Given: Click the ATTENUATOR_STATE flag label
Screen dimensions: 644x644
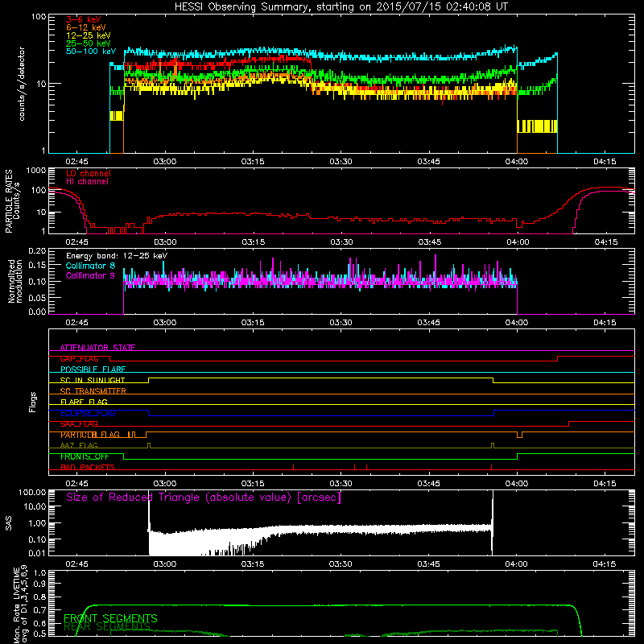Looking at the screenshot, I should point(97,348).
